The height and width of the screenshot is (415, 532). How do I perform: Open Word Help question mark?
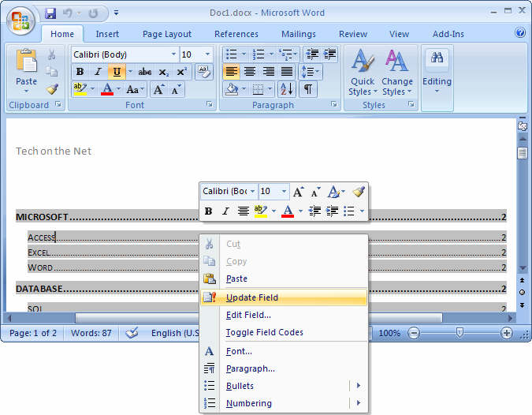click(x=520, y=32)
